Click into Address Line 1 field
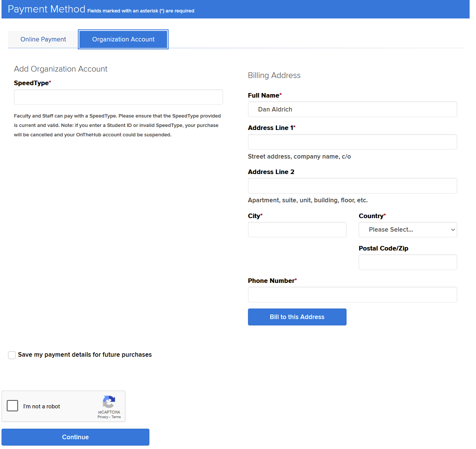Screen dimensions: 476x449 (352, 142)
